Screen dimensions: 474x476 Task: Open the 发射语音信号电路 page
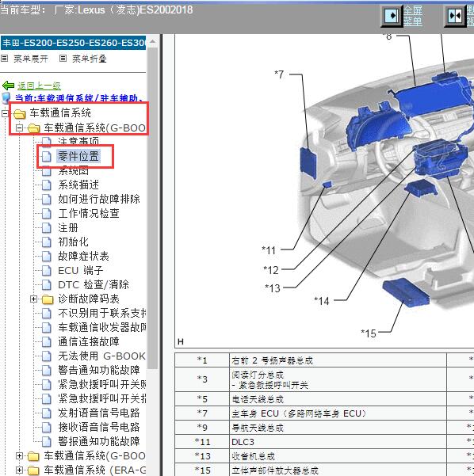99,413
